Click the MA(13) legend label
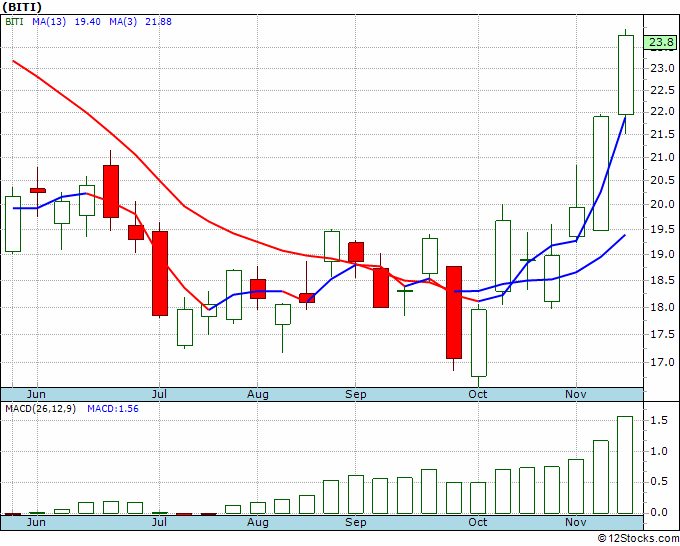The height and width of the screenshot is (546, 680). [49, 22]
